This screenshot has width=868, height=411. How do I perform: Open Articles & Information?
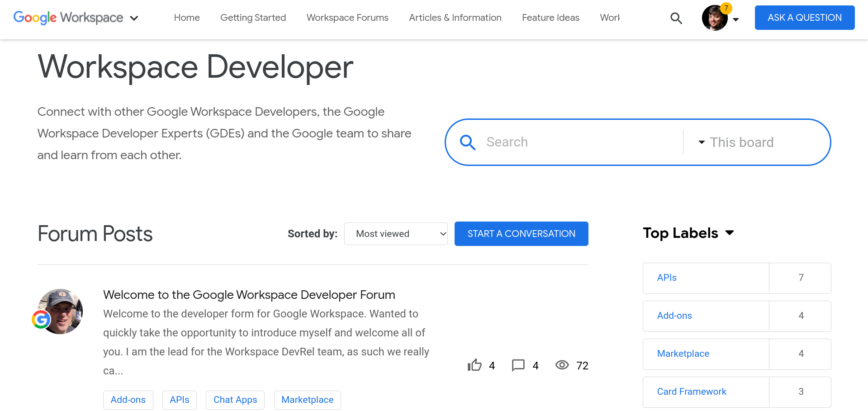click(x=455, y=18)
